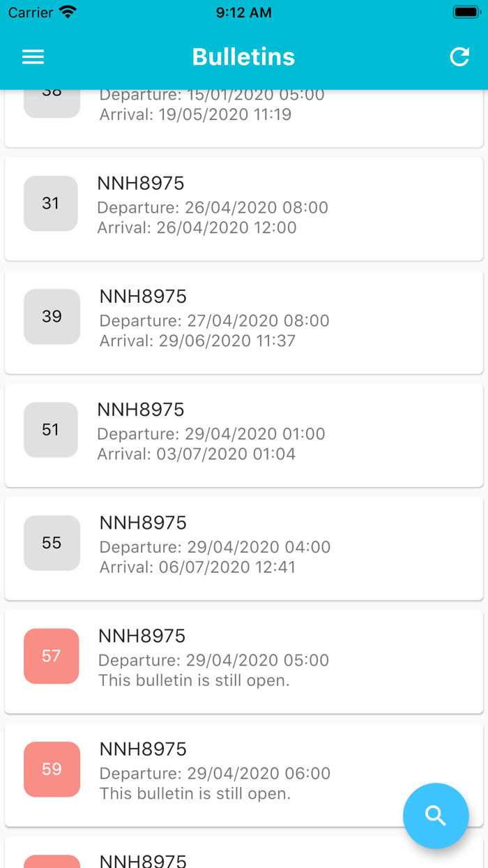
Task: Open the open bulletin departing 29/04/2020 06:00
Action: pos(279,773)
